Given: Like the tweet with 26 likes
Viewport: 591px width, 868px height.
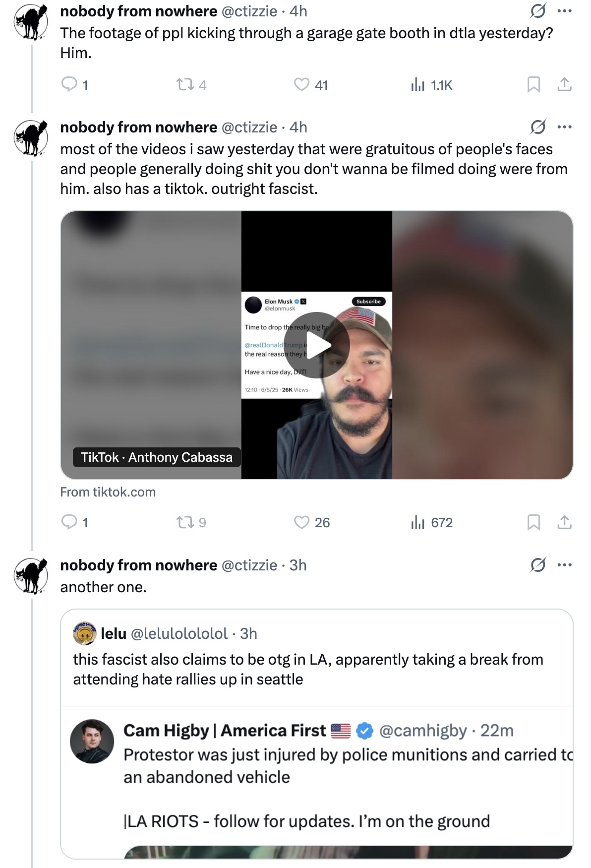Looking at the screenshot, I should (x=301, y=522).
